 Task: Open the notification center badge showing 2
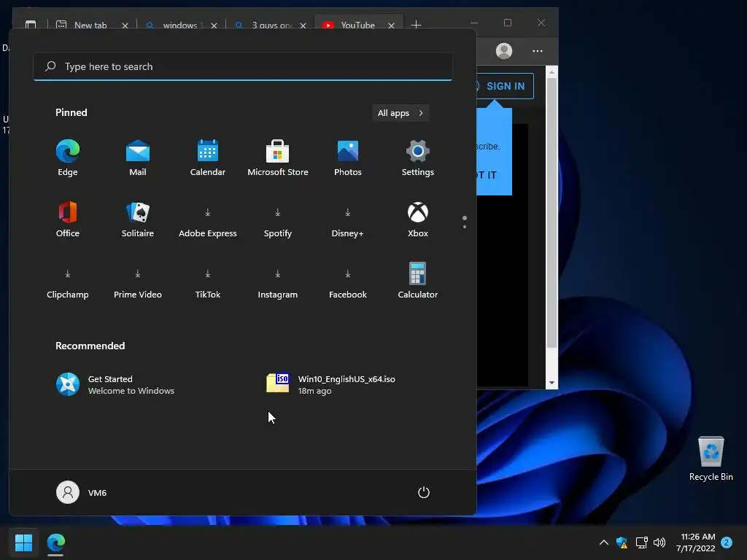click(727, 542)
